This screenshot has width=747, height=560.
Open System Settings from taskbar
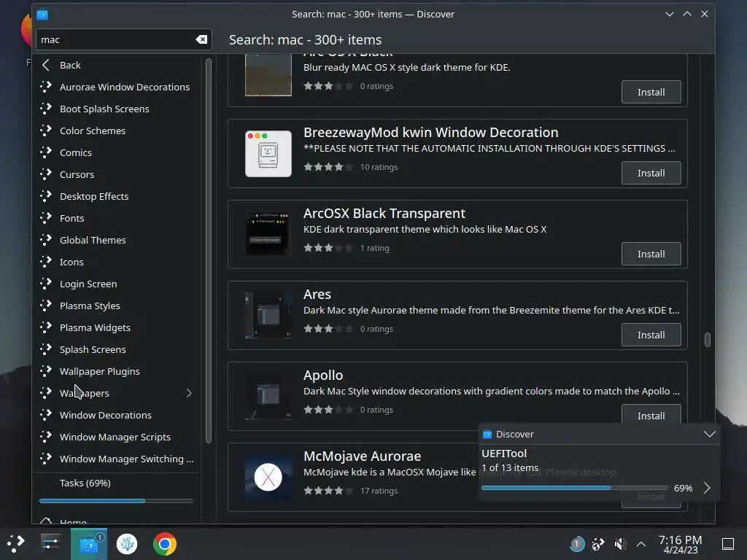50,543
